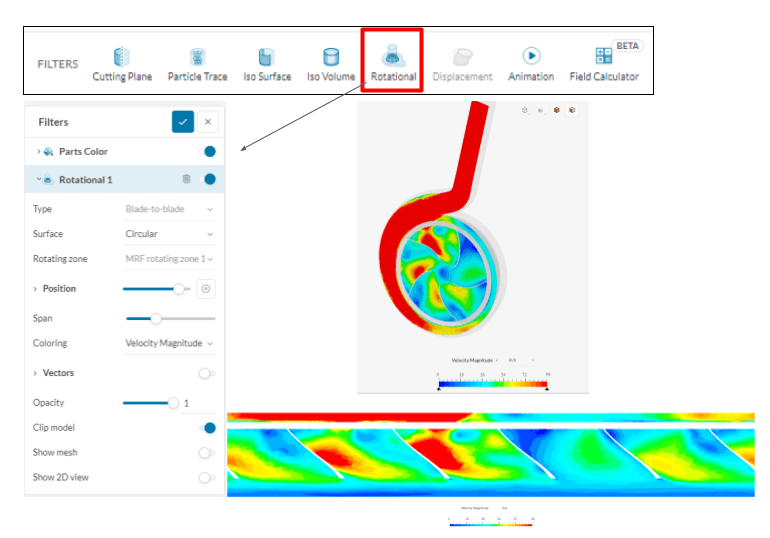Image resolution: width=770 pixels, height=538 pixels.
Task: Enable the Show mesh toggle
Action: [x=206, y=453]
